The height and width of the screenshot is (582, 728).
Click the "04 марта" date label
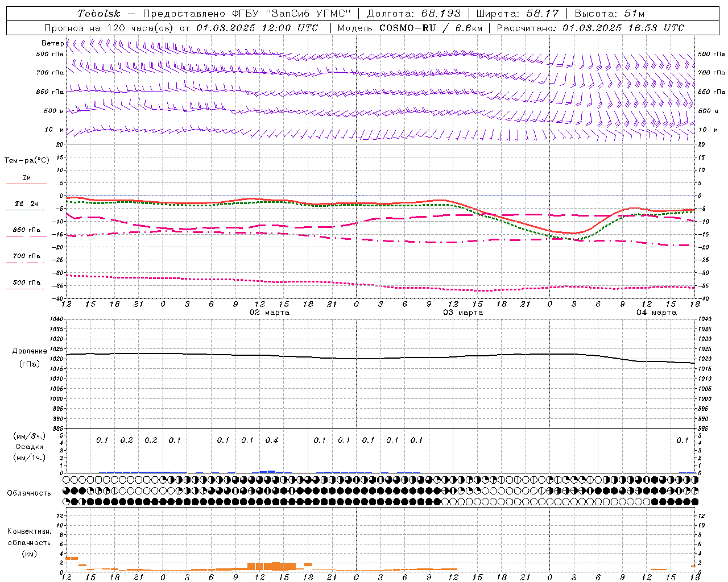(x=656, y=313)
